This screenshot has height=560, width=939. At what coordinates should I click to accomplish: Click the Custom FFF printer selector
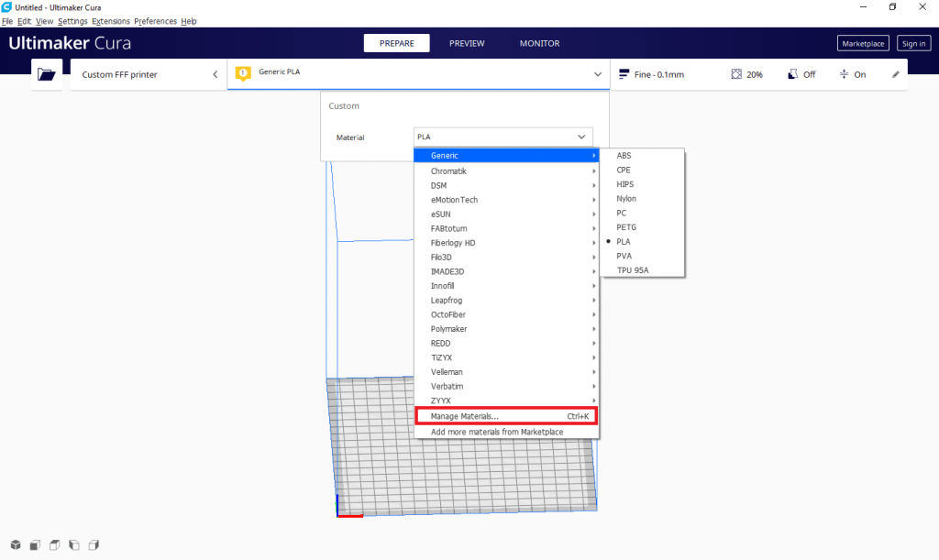pyautogui.click(x=149, y=74)
